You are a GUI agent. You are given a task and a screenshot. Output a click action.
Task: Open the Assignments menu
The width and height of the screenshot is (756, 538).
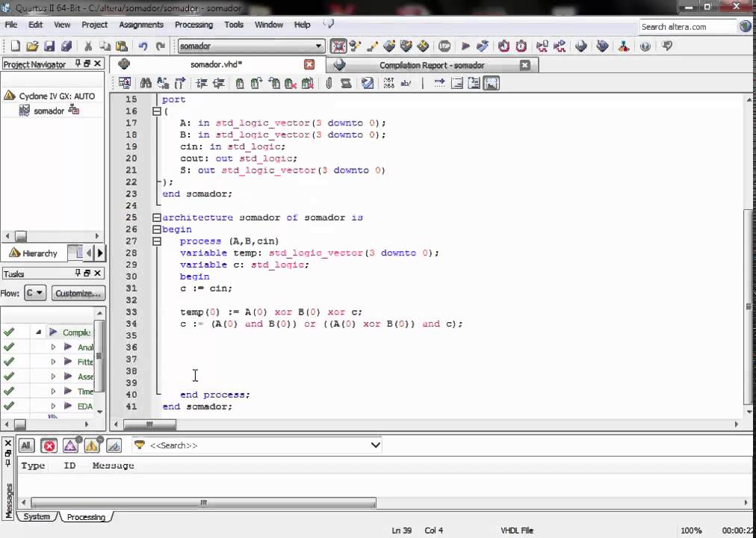141,25
